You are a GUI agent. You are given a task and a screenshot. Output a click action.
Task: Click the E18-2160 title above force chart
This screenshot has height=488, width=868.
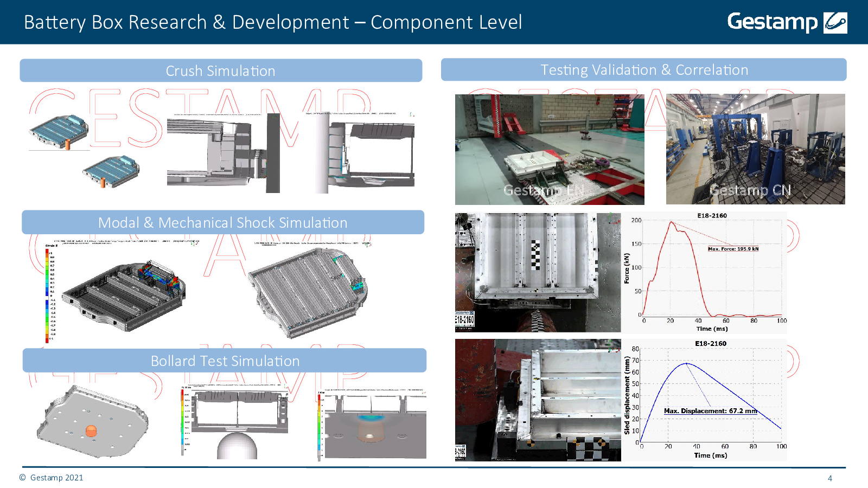point(712,216)
